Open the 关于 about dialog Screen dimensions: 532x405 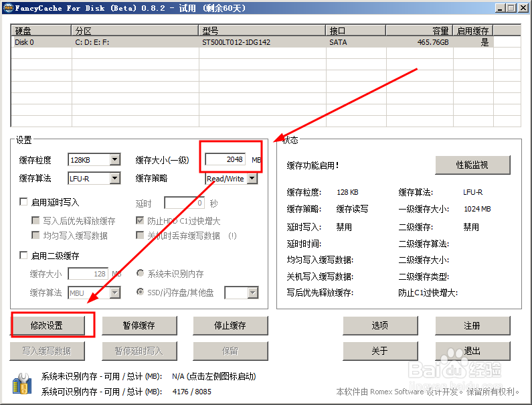tap(380, 351)
